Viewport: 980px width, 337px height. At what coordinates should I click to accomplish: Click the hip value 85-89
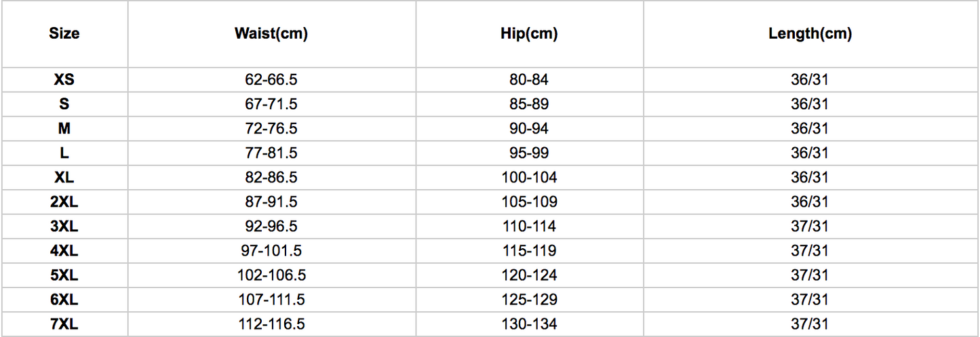coord(529,104)
